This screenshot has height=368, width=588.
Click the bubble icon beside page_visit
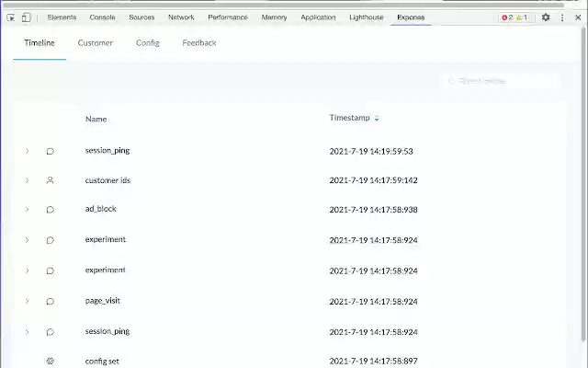point(51,302)
